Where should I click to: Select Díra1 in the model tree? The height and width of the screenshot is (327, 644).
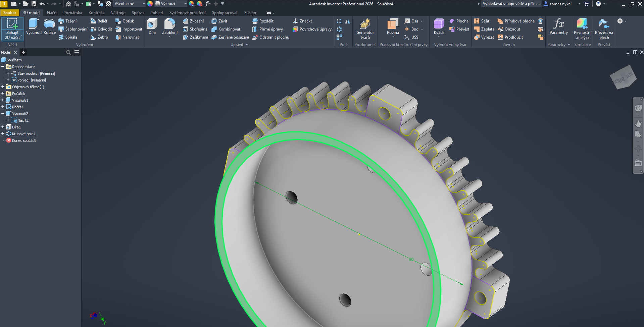pos(16,127)
